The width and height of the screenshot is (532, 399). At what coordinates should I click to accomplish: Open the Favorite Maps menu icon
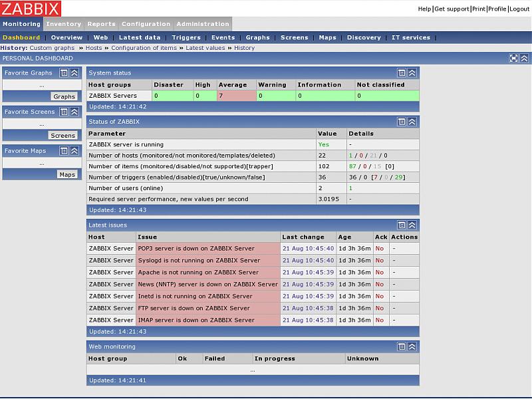[x=64, y=151]
